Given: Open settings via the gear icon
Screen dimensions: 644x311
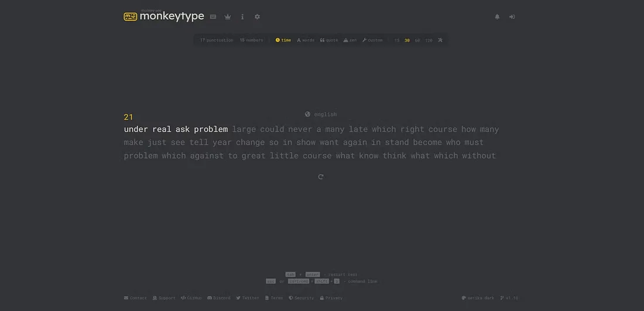Looking at the screenshot, I should (x=257, y=17).
